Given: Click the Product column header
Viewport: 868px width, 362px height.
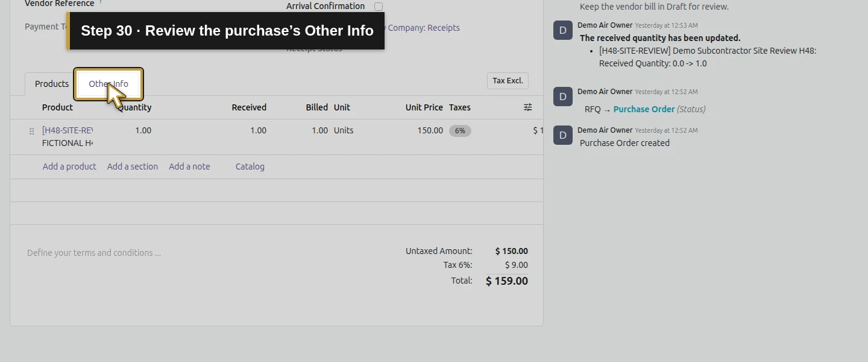Looking at the screenshot, I should click(x=57, y=107).
